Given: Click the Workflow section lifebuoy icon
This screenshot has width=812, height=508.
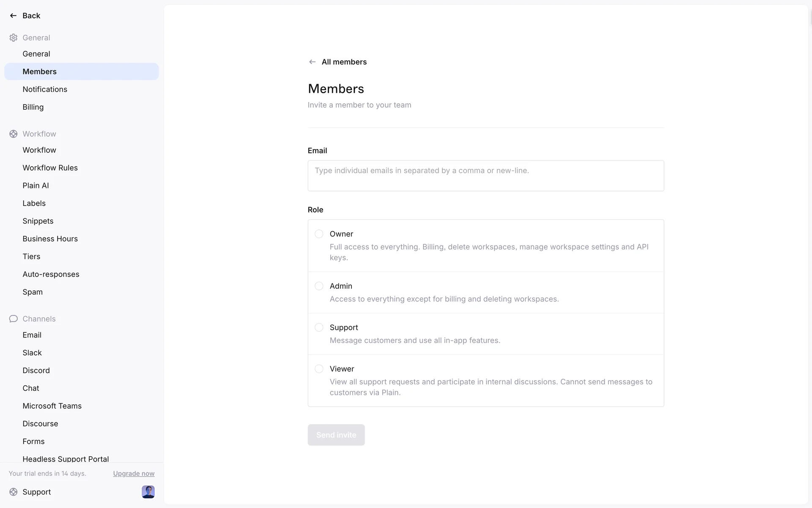Looking at the screenshot, I should (x=14, y=134).
